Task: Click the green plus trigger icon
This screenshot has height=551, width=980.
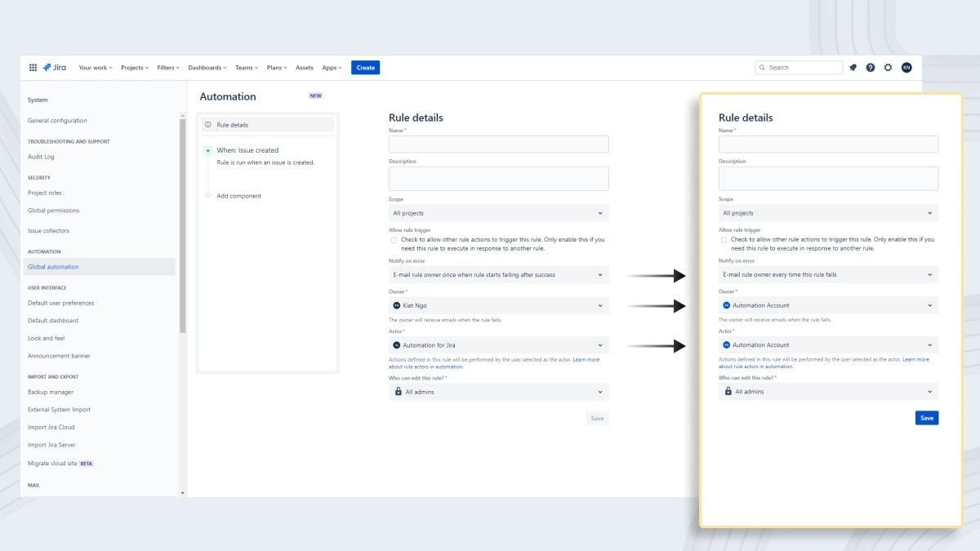Action: [x=207, y=150]
